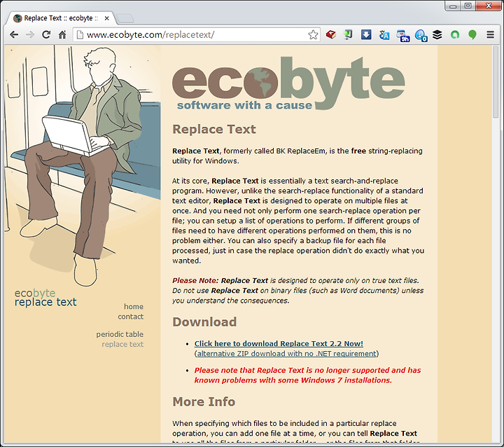Maximize the browser window
The height and width of the screenshot is (447, 504).
[x=468, y=6]
